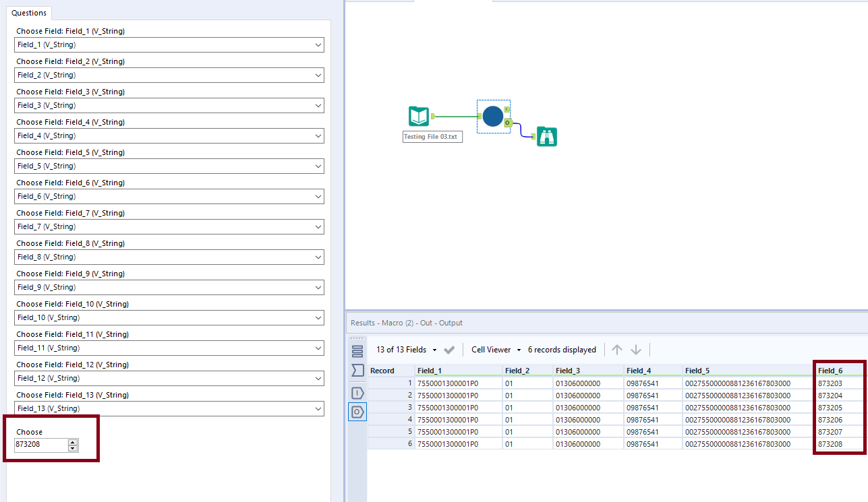Click the blue circle macro tool
Image resolution: width=868 pixels, height=502 pixels.
493,117
